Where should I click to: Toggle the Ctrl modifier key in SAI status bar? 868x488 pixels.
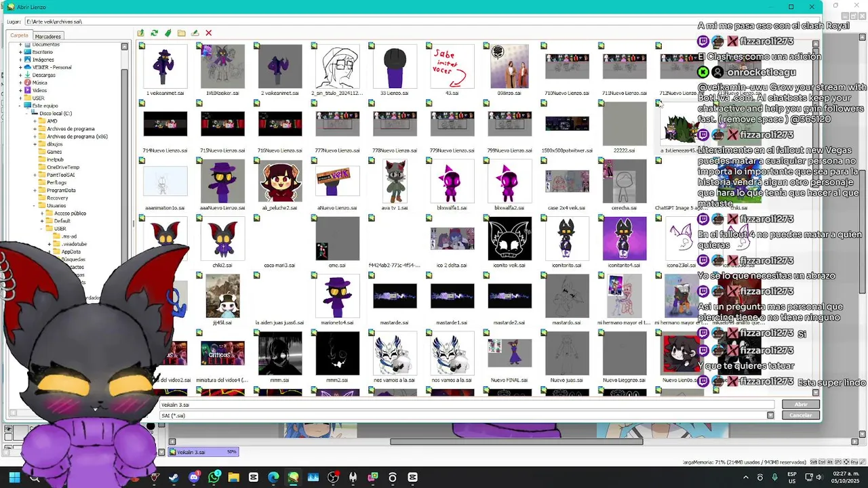821,462
